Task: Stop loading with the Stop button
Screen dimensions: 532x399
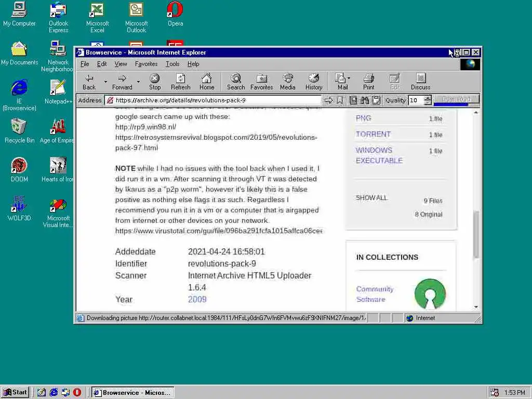Action: 155,82
